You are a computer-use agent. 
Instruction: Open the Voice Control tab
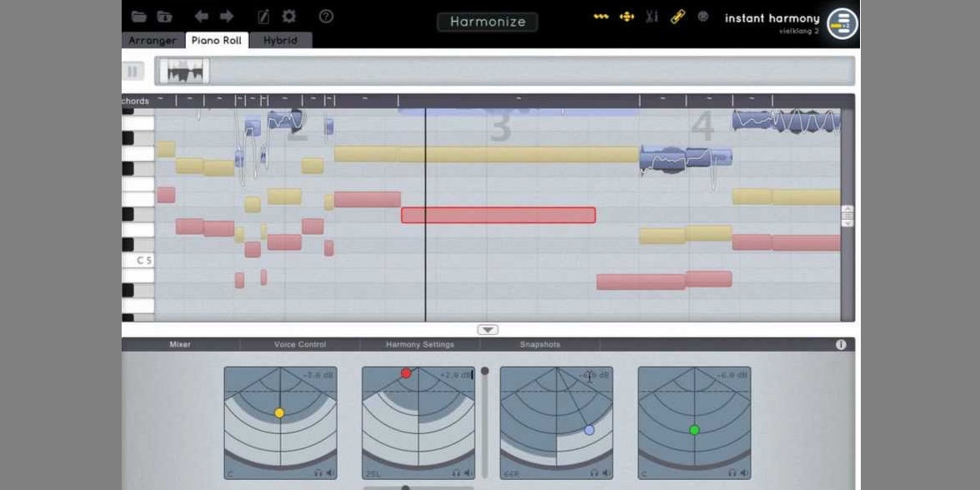(x=300, y=344)
